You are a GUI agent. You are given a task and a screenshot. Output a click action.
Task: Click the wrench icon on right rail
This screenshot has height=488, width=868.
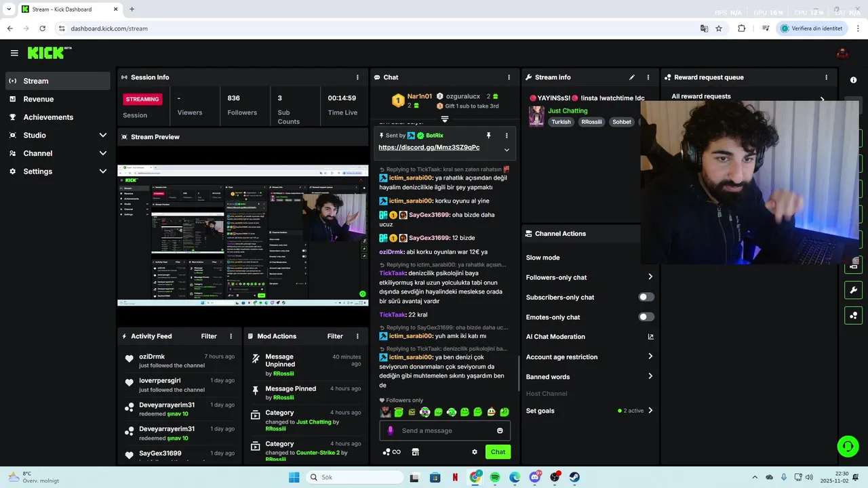tap(853, 290)
